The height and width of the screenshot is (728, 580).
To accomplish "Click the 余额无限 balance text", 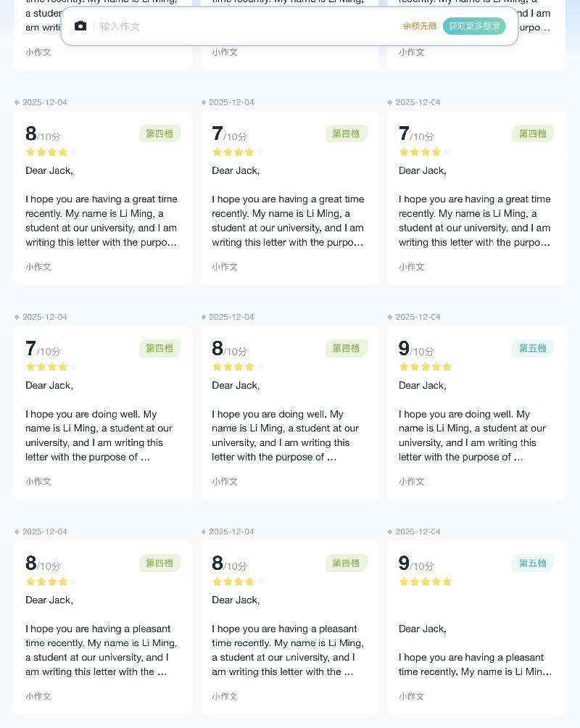I will pyautogui.click(x=420, y=26).
